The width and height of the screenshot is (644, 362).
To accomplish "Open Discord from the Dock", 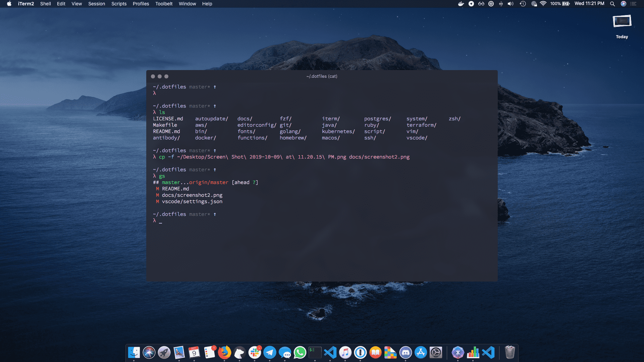I will click(406, 352).
